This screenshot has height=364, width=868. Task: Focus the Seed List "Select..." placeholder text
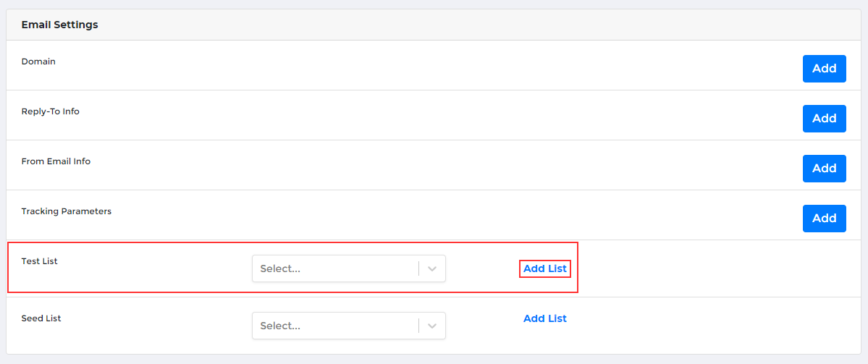point(280,326)
